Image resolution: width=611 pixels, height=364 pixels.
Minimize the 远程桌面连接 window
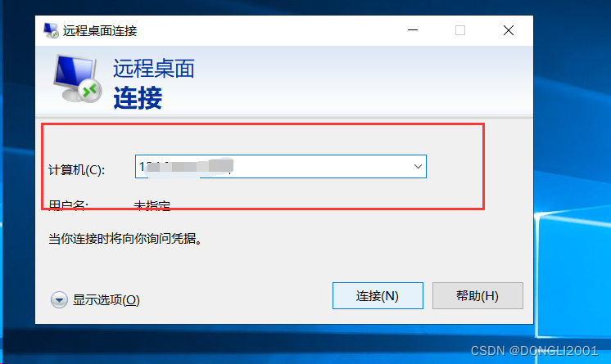click(413, 30)
